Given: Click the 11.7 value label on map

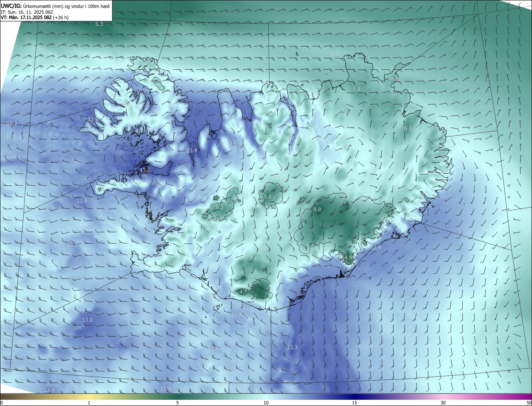Looking at the screenshot, I should pos(236,316).
